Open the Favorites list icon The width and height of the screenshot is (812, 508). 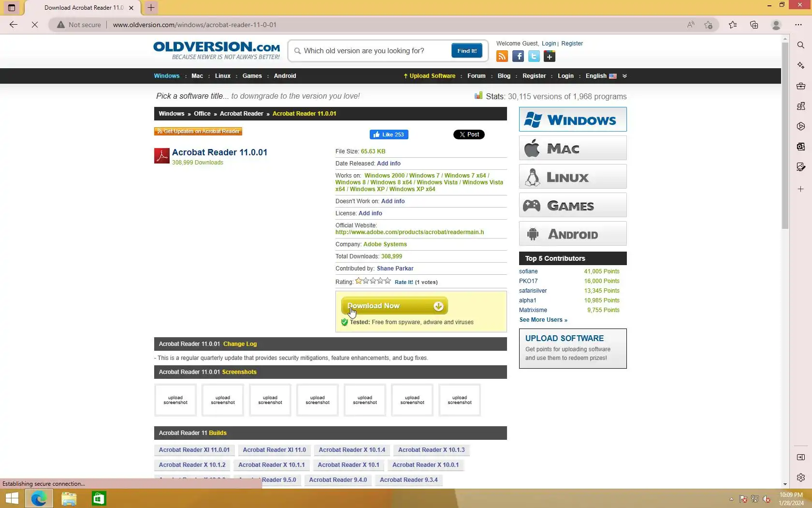click(x=733, y=25)
